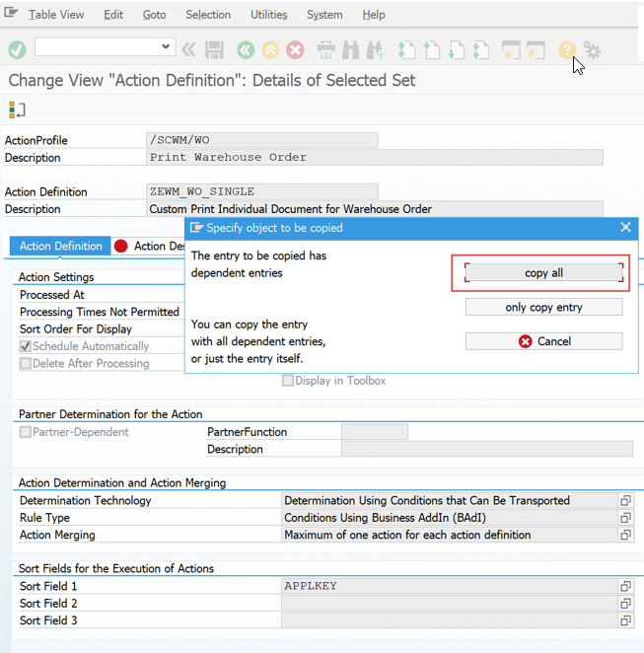Click the copy all button

(x=543, y=273)
